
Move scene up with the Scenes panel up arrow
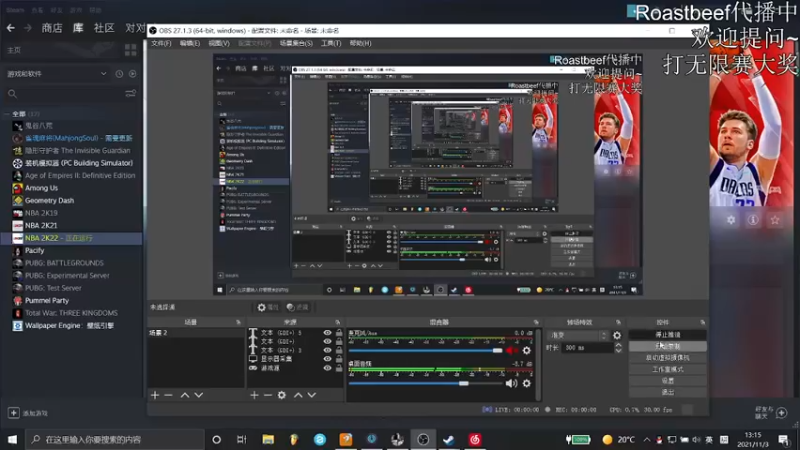tap(185, 395)
